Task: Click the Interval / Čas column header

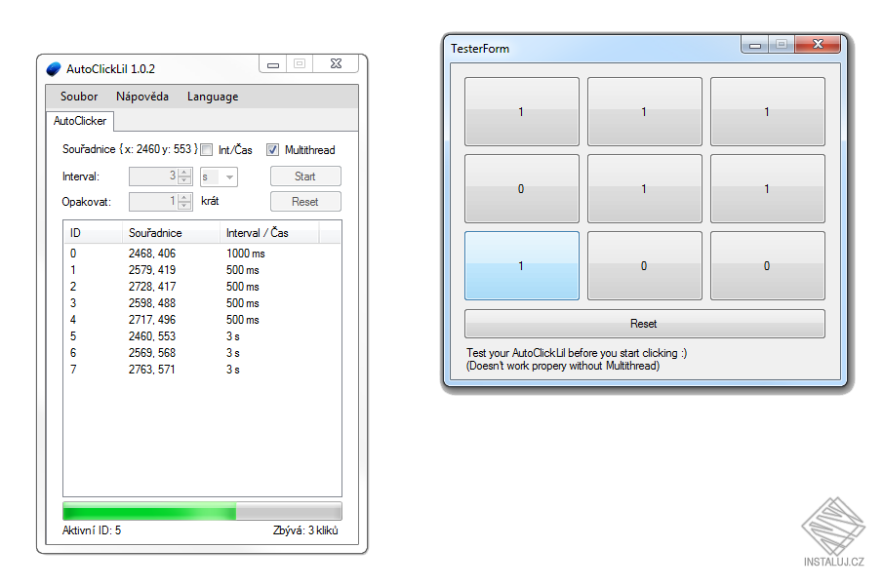Action: coord(269,233)
